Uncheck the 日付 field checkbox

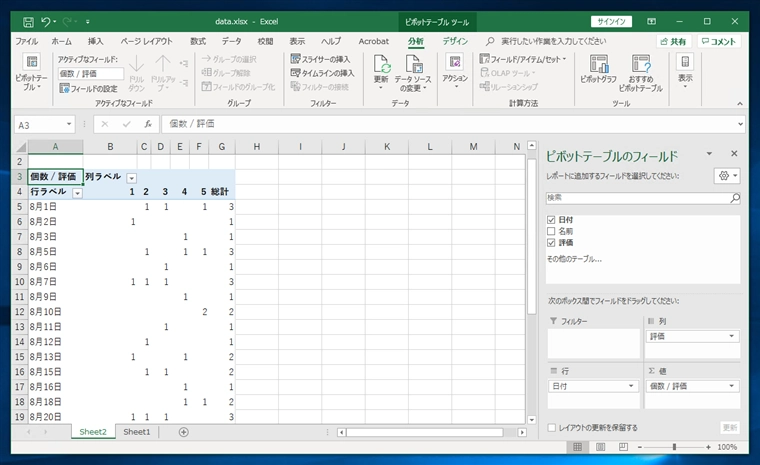(552, 219)
